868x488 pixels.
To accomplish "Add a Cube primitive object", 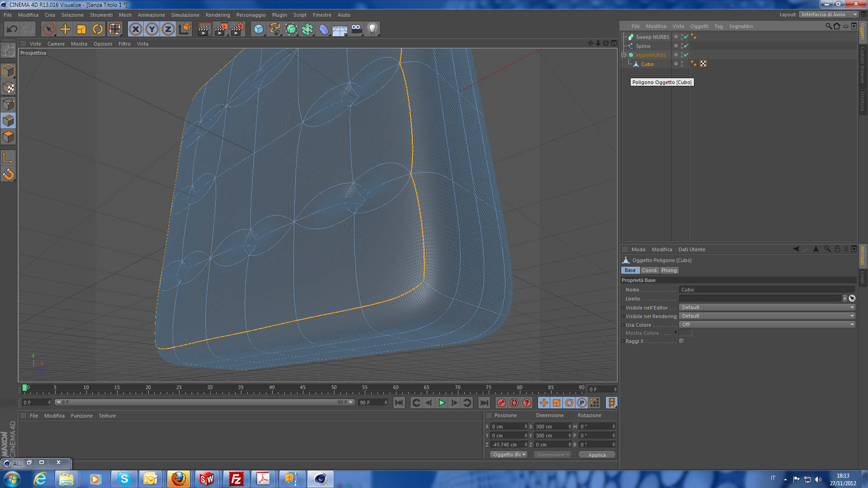I will click(258, 29).
